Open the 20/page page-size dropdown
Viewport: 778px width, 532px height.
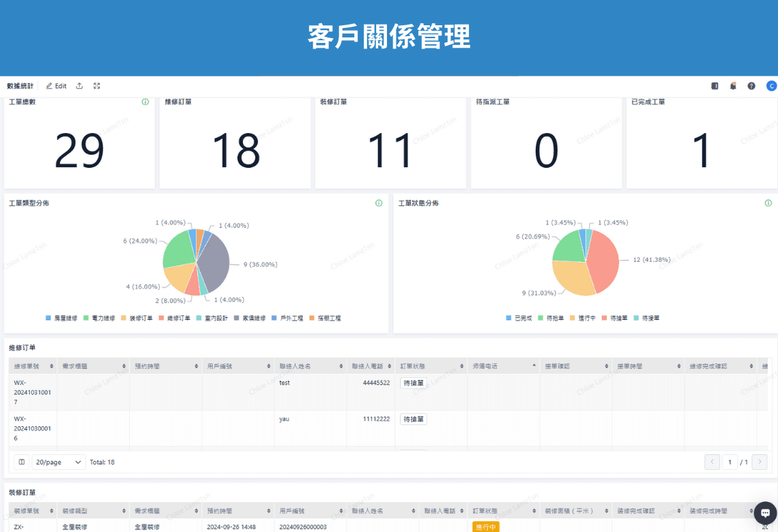58,462
